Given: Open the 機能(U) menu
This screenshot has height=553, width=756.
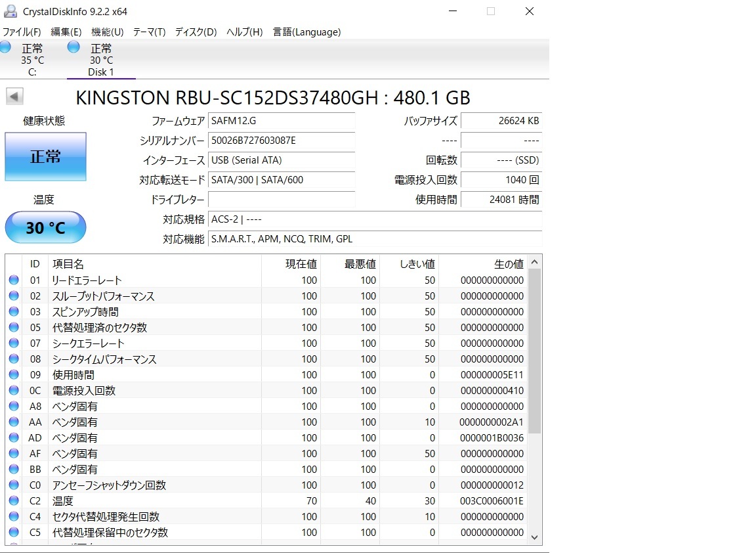Looking at the screenshot, I should (x=108, y=32).
